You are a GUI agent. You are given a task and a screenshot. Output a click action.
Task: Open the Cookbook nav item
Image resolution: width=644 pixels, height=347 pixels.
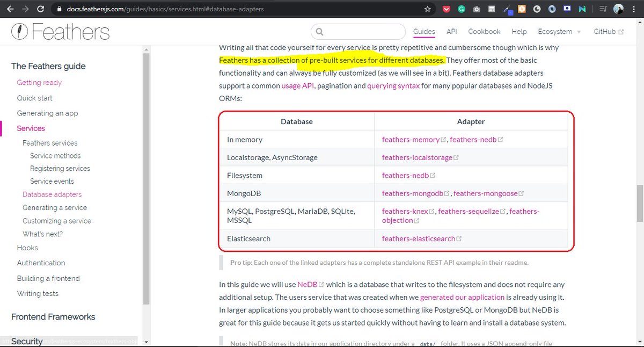click(x=484, y=32)
